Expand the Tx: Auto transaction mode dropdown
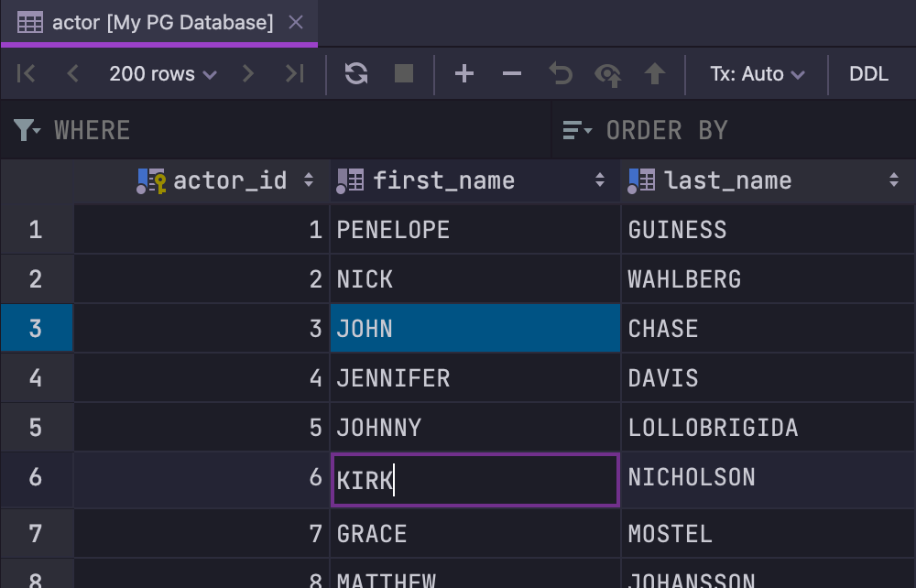Image resolution: width=916 pixels, height=588 pixels. pyautogui.click(x=757, y=74)
